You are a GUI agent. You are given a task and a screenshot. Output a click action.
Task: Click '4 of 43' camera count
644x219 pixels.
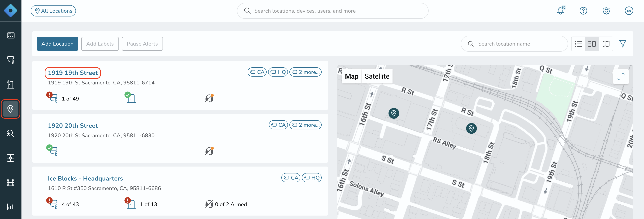[70, 204]
